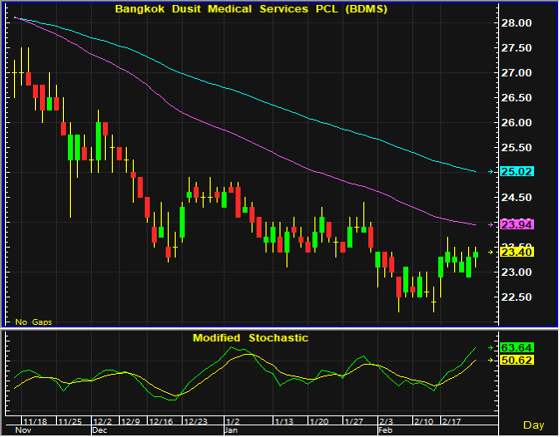Click the 12/2 date axis marker
560x437 pixels.
pyautogui.click(x=102, y=421)
